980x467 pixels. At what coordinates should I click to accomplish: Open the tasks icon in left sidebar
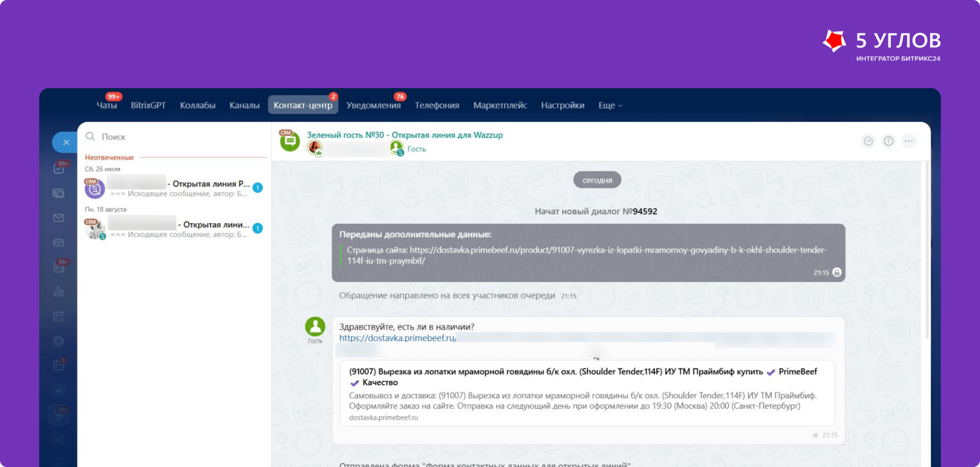[x=59, y=168]
